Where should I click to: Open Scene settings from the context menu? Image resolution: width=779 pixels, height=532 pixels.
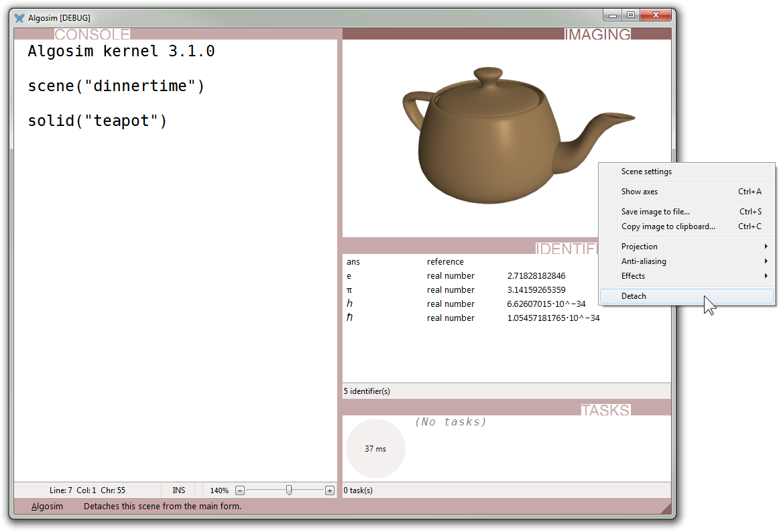(x=646, y=172)
